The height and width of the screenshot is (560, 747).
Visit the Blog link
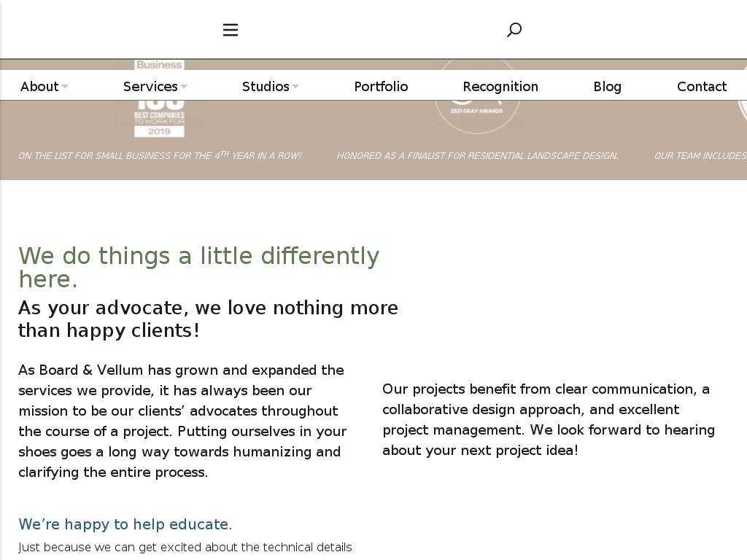pos(607,87)
